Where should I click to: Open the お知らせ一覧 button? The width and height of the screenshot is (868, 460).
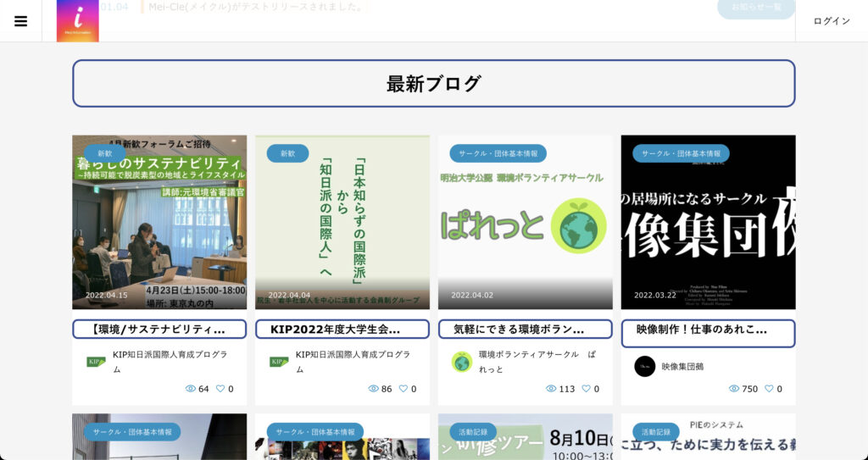click(x=756, y=8)
